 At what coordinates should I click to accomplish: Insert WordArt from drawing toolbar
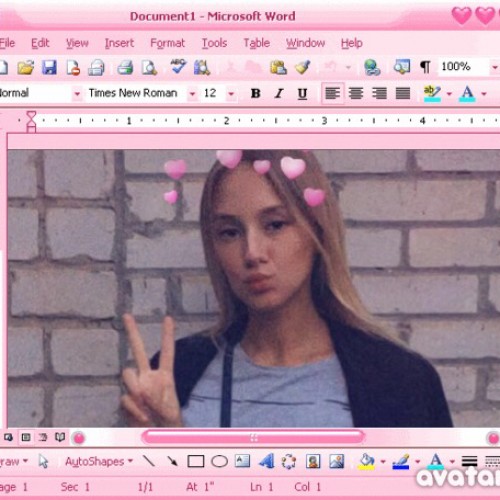pyautogui.click(x=266, y=461)
